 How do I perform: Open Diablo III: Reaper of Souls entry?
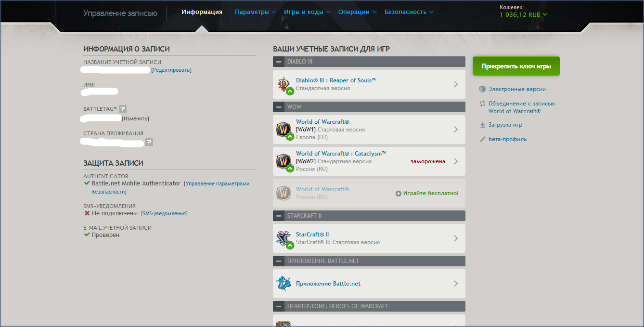tap(369, 84)
